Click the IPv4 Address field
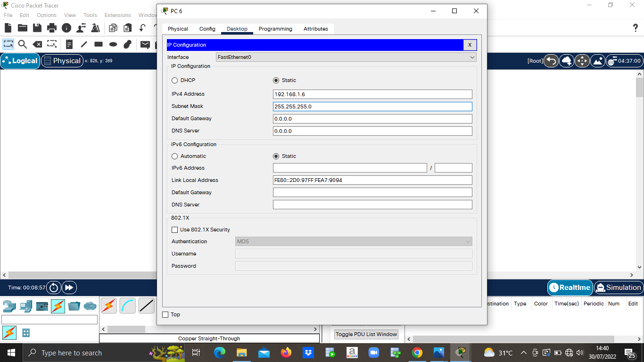This screenshot has height=362, width=644. (x=372, y=94)
